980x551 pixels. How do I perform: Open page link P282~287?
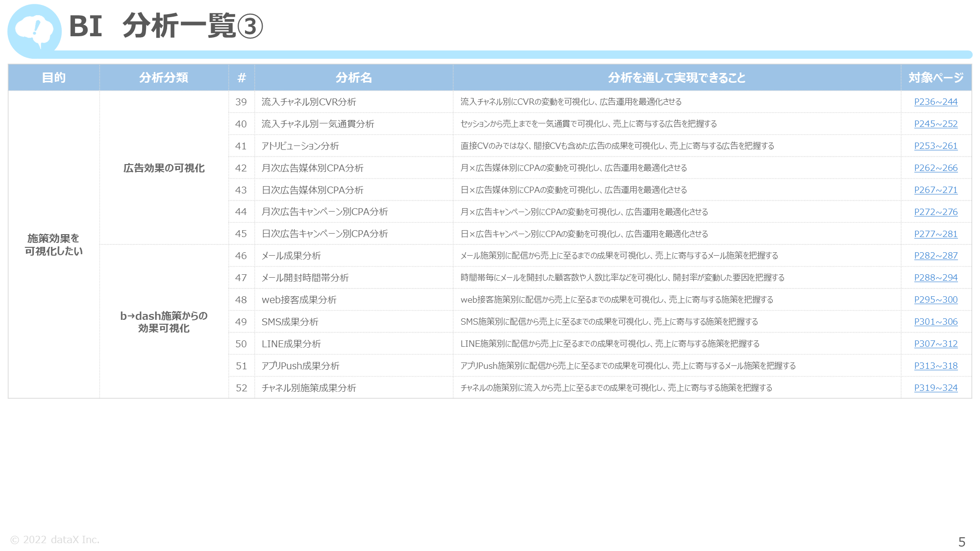click(x=935, y=256)
